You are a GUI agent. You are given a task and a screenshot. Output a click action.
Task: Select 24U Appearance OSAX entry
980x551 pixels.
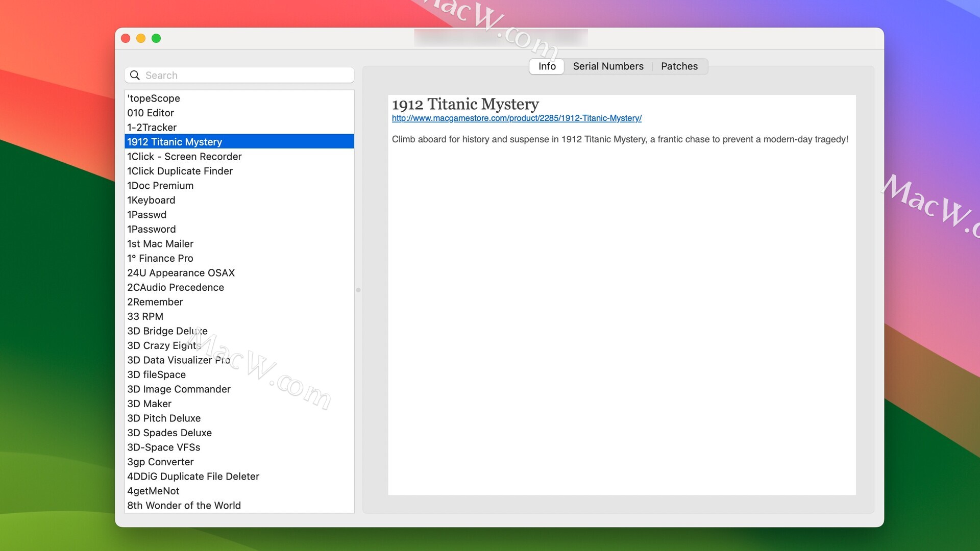[x=239, y=273]
